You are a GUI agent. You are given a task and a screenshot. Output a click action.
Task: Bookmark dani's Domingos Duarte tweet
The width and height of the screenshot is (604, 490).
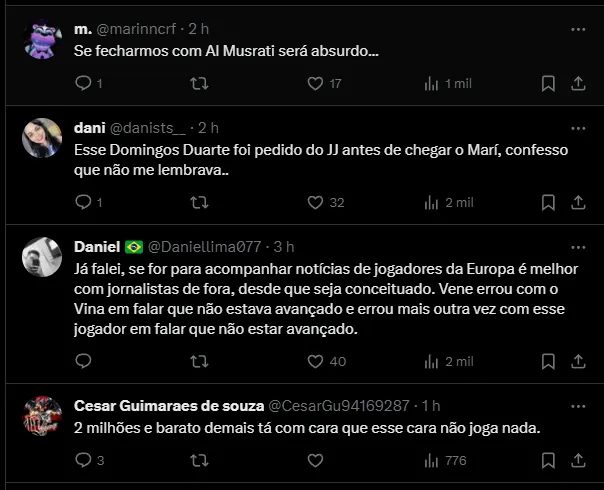coord(546,202)
